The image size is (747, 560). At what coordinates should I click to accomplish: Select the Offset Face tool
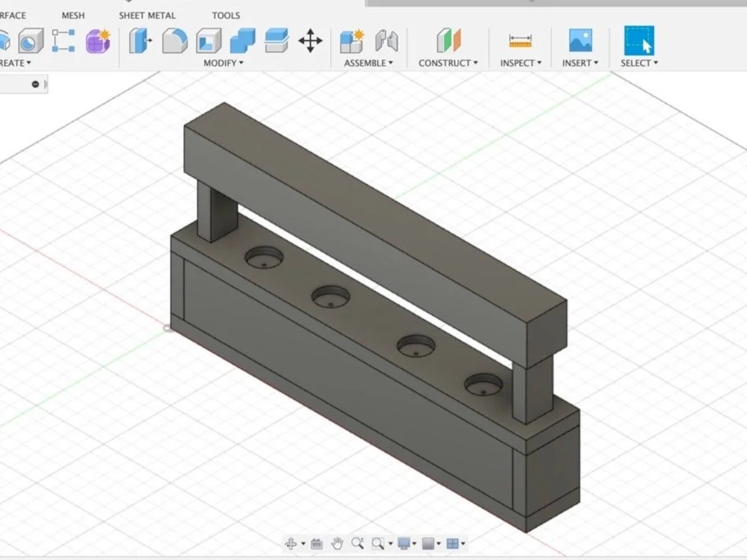(276, 40)
